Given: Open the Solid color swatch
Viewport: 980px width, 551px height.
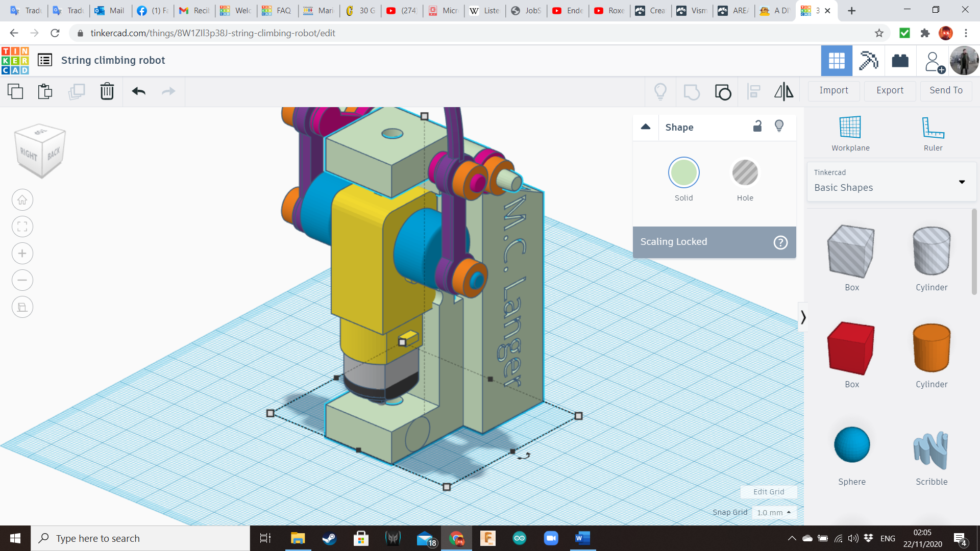Looking at the screenshot, I should [683, 173].
